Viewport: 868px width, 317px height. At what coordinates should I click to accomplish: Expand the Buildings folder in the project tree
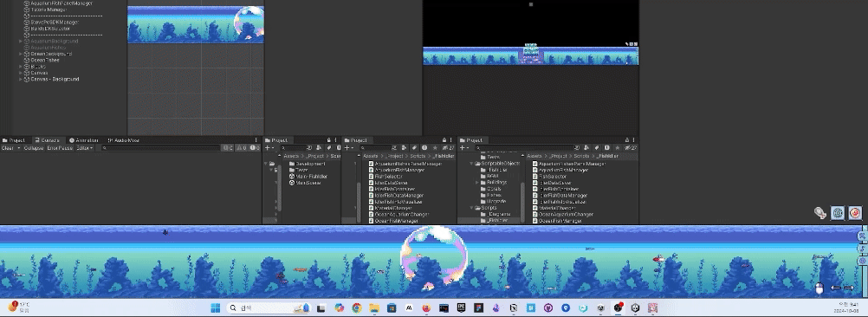[477, 182]
